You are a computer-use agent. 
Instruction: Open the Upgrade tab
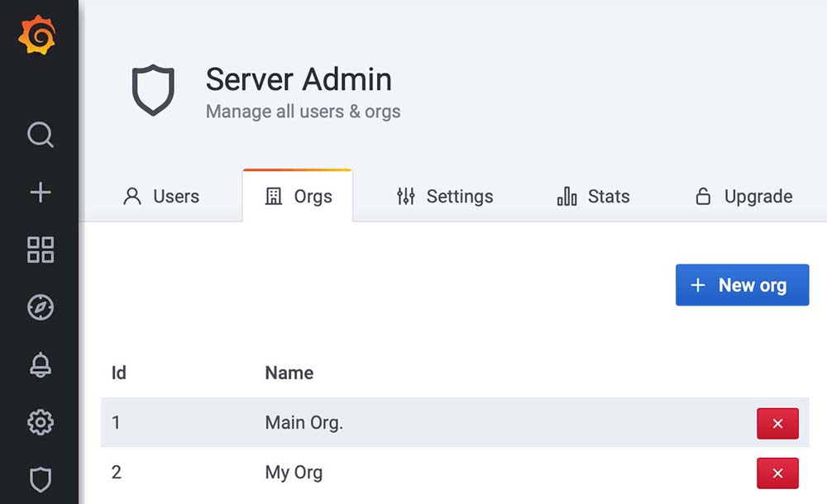[x=743, y=197]
